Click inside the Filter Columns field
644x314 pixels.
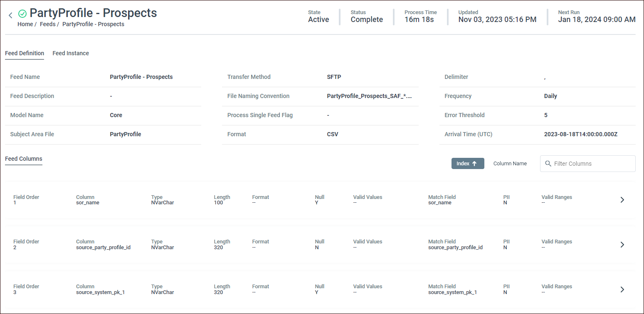tap(587, 163)
